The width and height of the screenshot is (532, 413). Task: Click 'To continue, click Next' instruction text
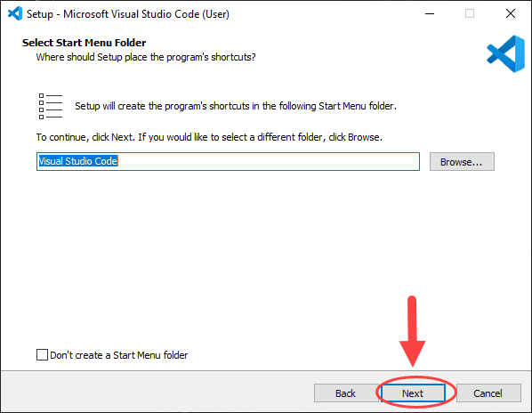209,137
